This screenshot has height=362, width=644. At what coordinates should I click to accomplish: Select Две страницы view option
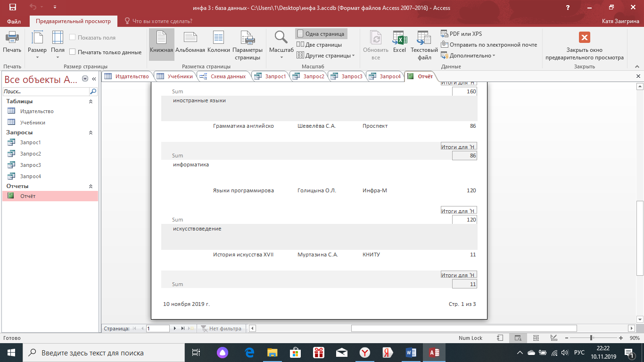320,45
